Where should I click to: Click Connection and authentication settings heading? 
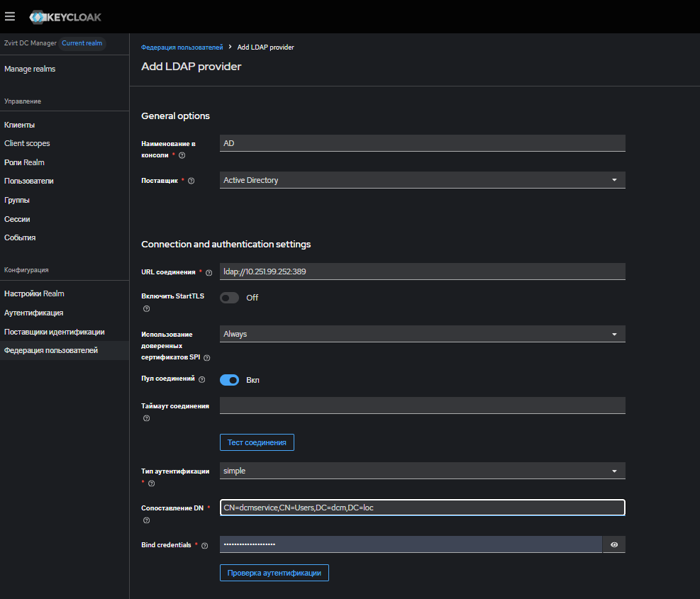226,244
